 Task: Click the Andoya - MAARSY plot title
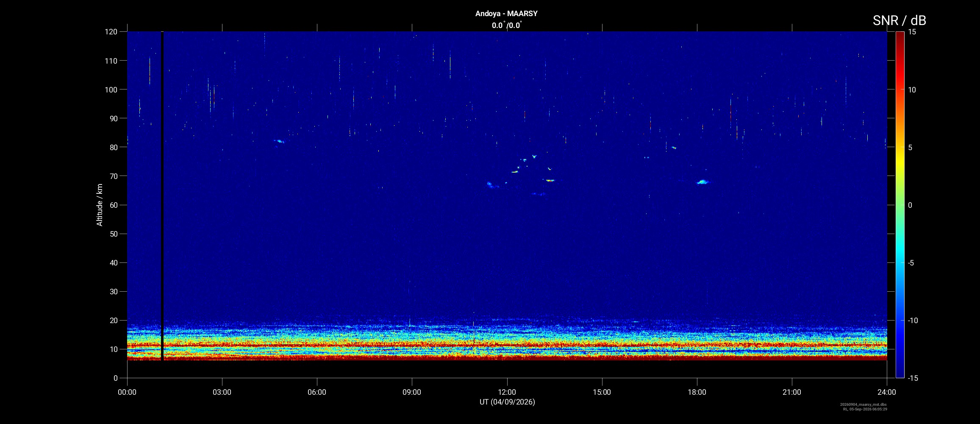(506, 14)
